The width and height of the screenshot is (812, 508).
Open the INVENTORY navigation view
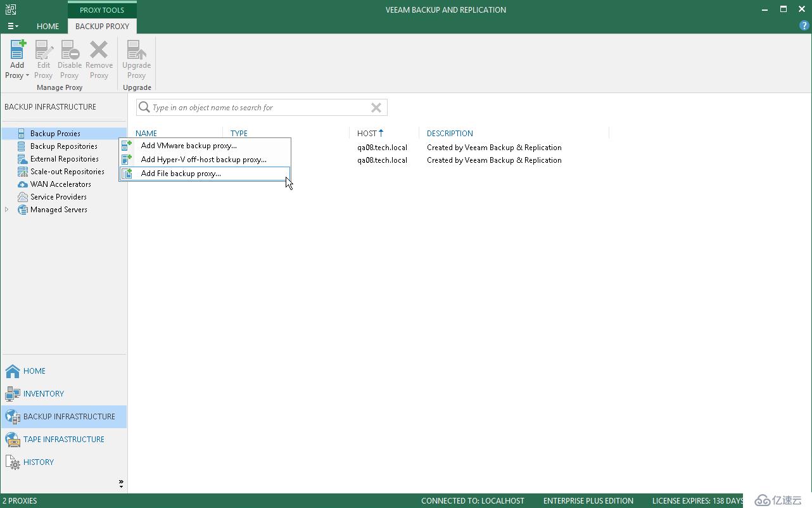coord(64,394)
